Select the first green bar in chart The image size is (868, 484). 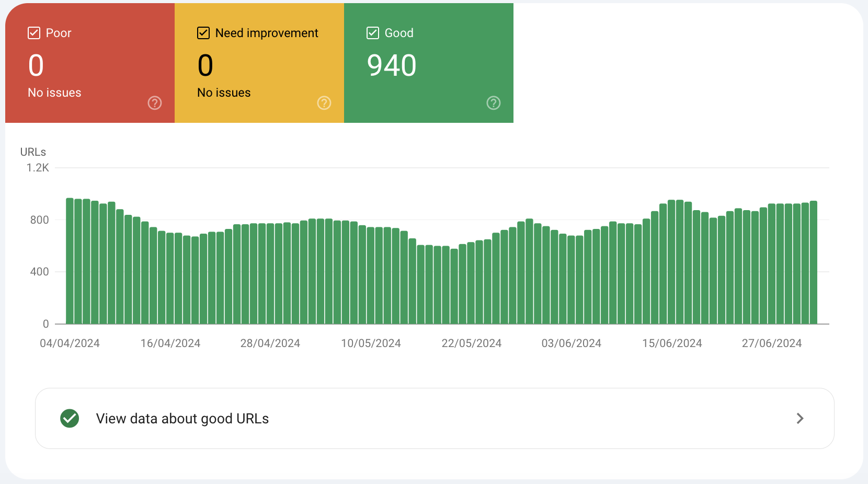tap(70, 261)
